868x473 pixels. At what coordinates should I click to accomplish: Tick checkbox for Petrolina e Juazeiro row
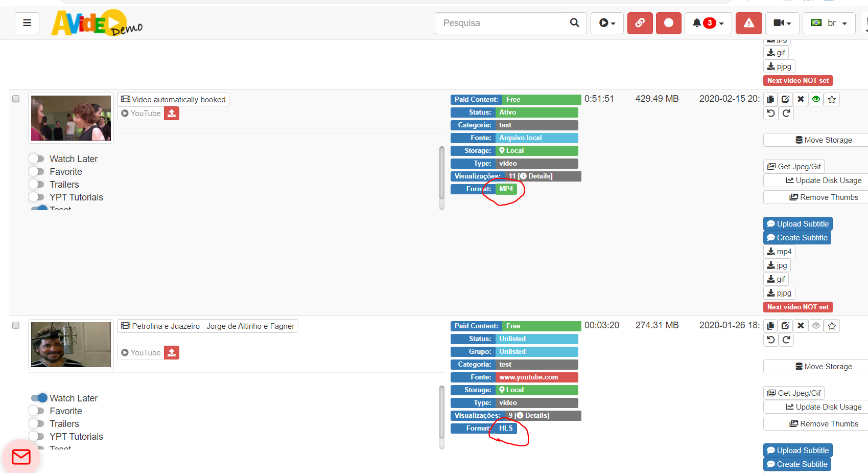[x=16, y=325]
